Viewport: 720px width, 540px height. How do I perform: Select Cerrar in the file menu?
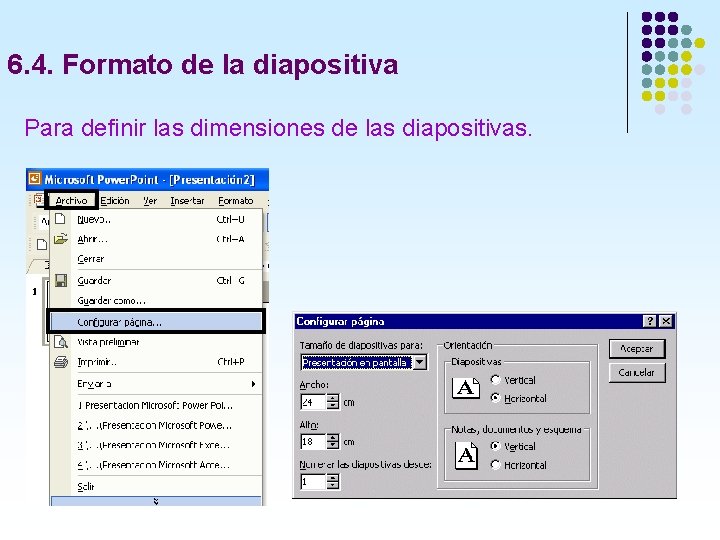[x=156, y=259]
